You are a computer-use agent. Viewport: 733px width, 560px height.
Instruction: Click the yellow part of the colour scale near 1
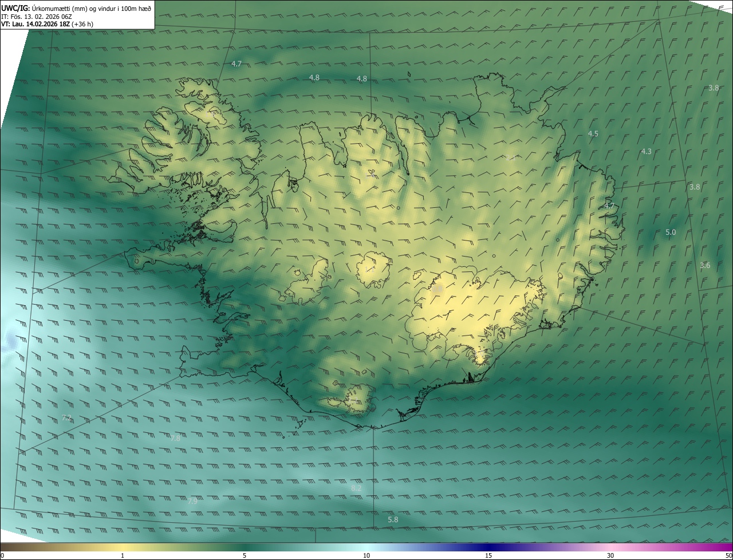[123, 547]
